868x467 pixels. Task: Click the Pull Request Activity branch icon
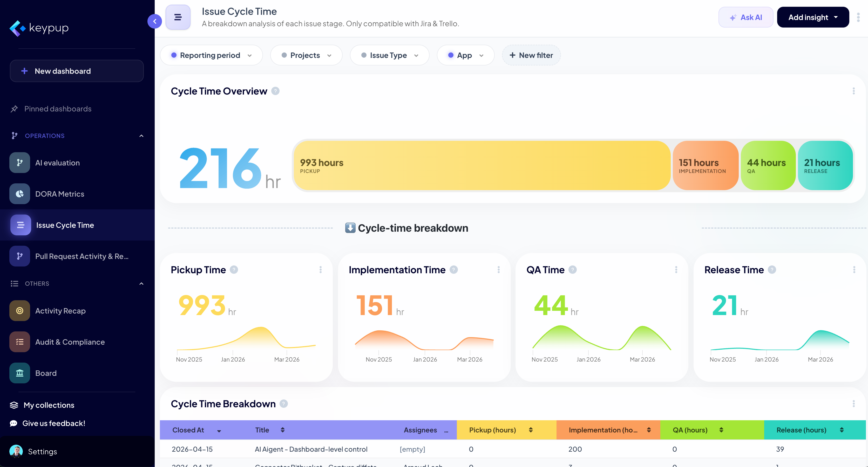coord(20,256)
